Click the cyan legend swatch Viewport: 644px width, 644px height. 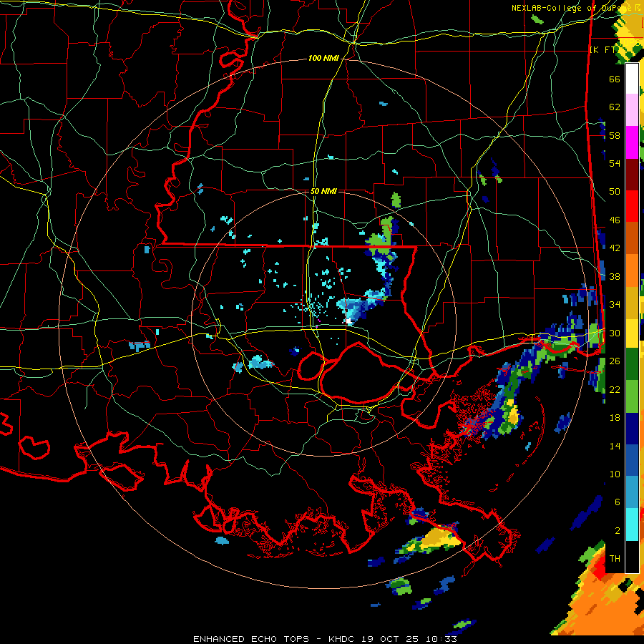[632, 525]
